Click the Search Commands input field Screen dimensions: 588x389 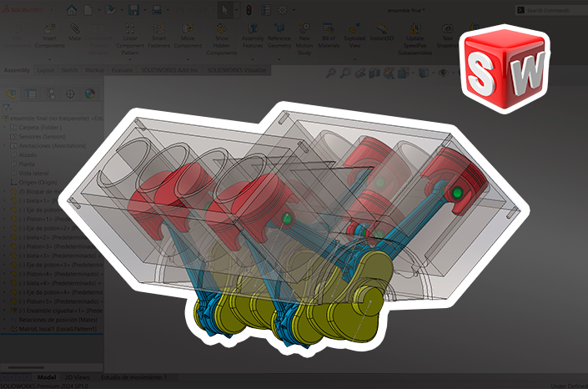(552, 10)
